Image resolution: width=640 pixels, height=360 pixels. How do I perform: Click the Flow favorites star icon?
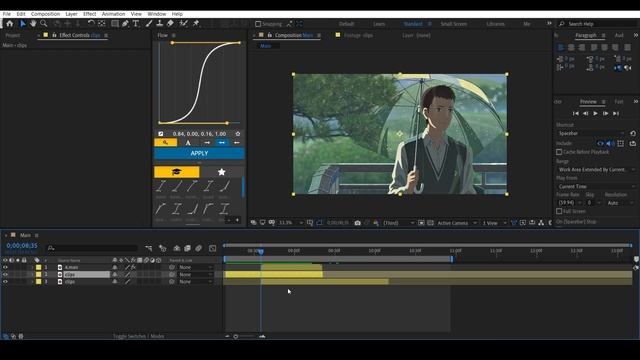click(238, 134)
